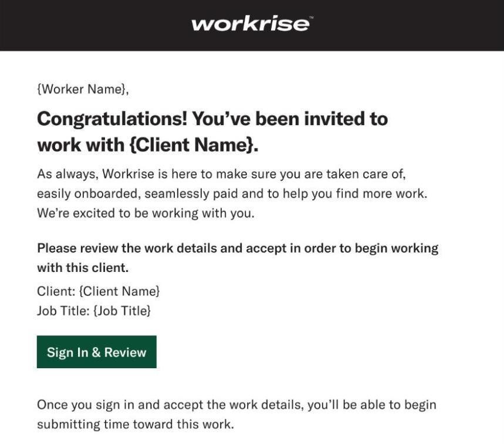The image size is (504, 444).
Task: Select the {Worker Name} greeting placeholder
Action: click(x=82, y=89)
